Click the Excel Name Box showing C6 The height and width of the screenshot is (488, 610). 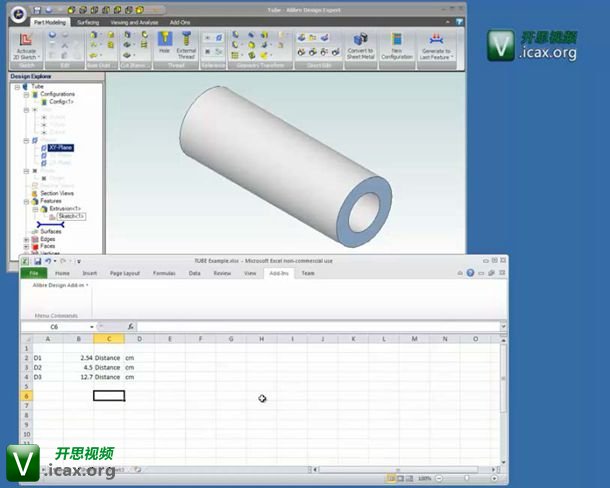pyautogui.click(x=54, y=327)
